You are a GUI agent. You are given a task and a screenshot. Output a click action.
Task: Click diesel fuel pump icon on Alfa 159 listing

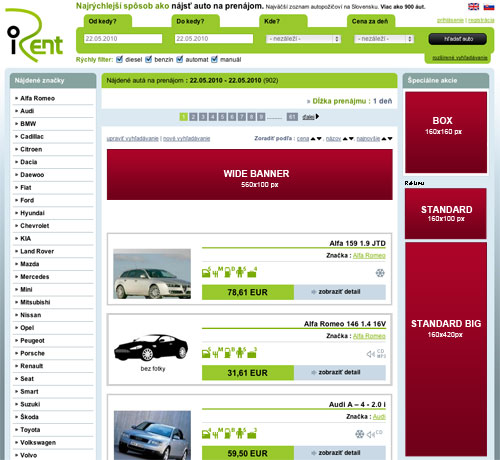click(229, 272)
